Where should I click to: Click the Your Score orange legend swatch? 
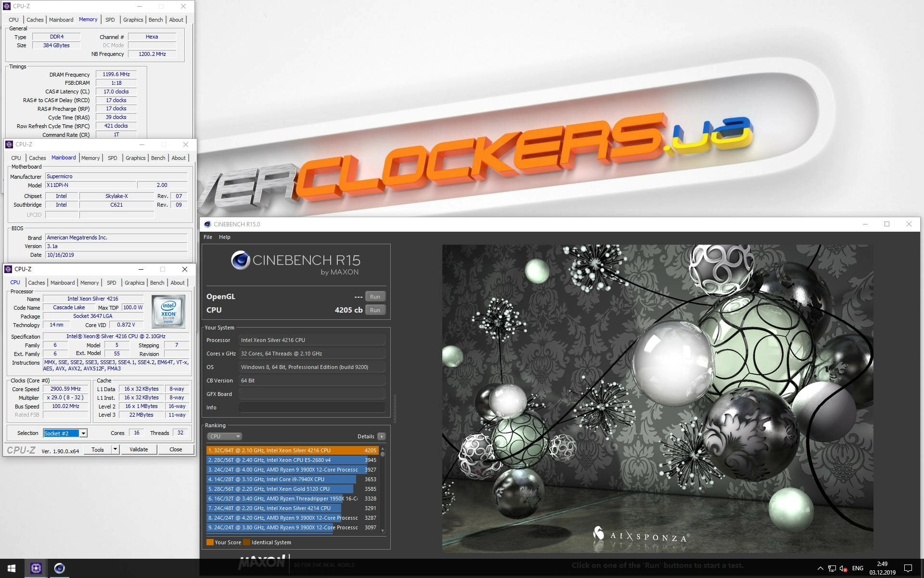pyautogui.click(x=210, y=542)
